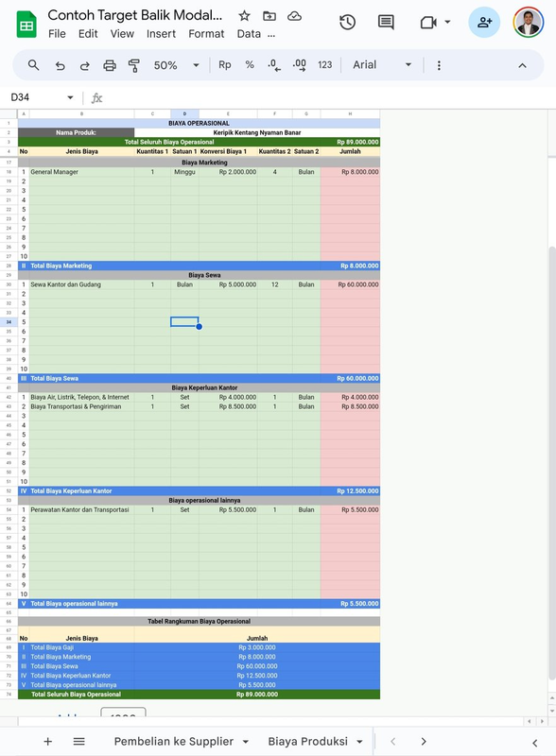Check cloud save status icon
The width and height of the screenshot is (556, 756).
(x=294, y=16)
